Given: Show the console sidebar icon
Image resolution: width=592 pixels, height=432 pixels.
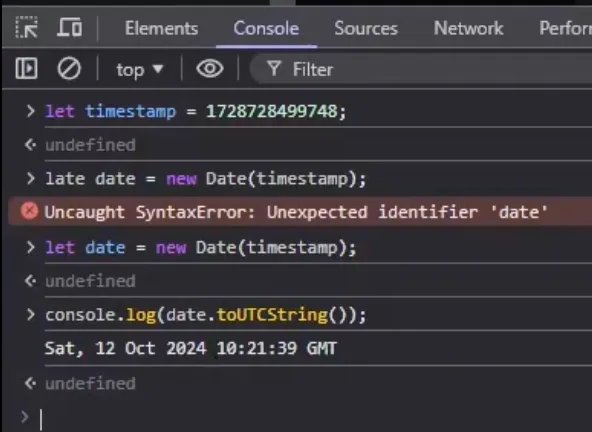Looking at the screenshot, I should (x=26, y=69).
